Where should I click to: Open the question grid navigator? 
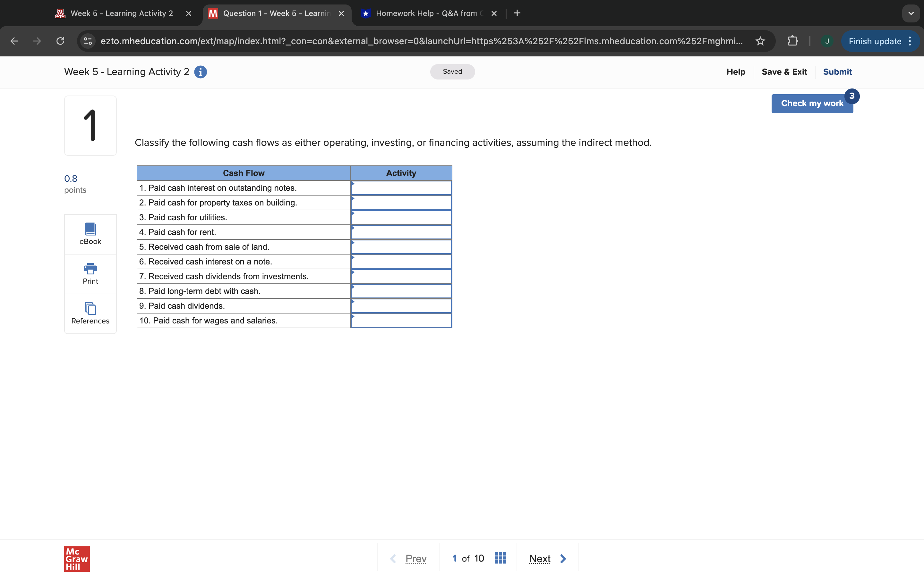tap(500, 558)
